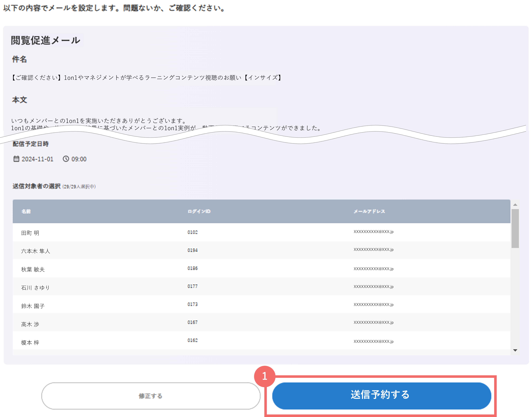This screenshot has width=532, height=417.
Task: Click the 送信対象者の選択 label
Action: point(36,186)
